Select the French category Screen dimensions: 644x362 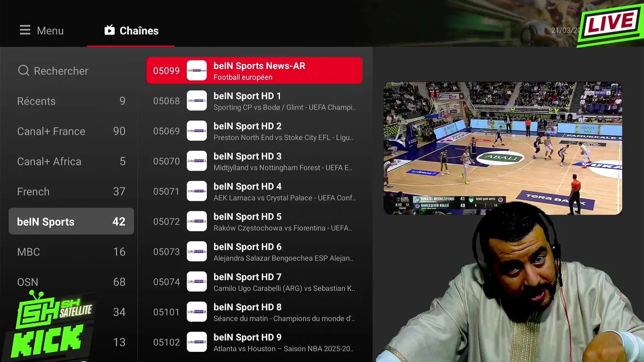(71, 192)
